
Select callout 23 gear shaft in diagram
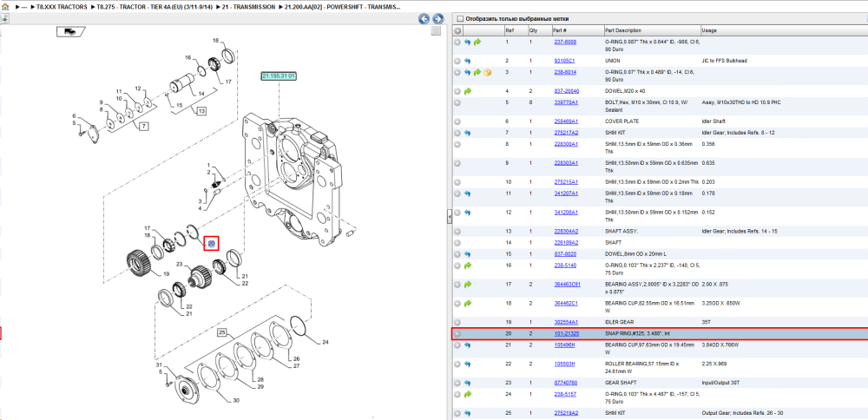click(180, 265)
